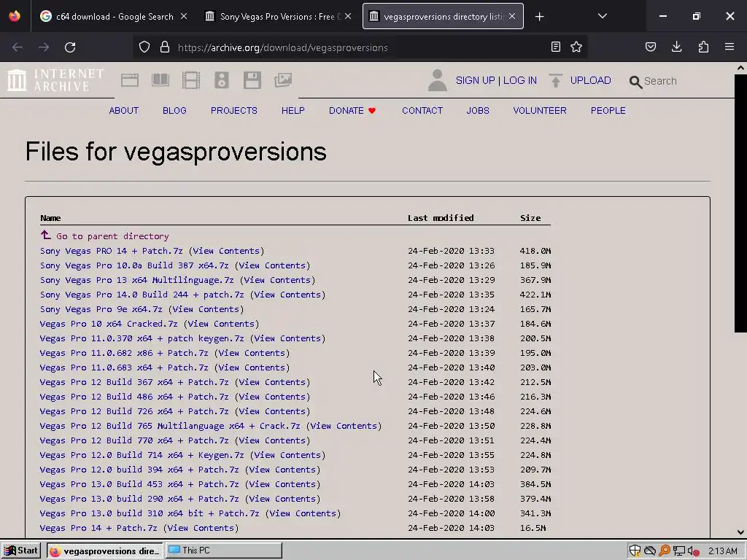Go forward with browser forward arrow
This screenshot has height=560, width=747.
click(x=44, y=47)
